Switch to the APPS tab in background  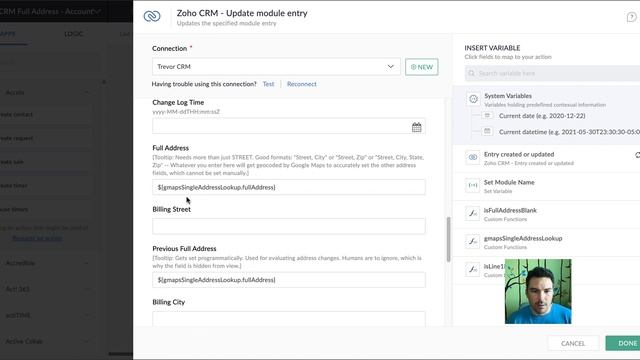[x=8, y=34]
